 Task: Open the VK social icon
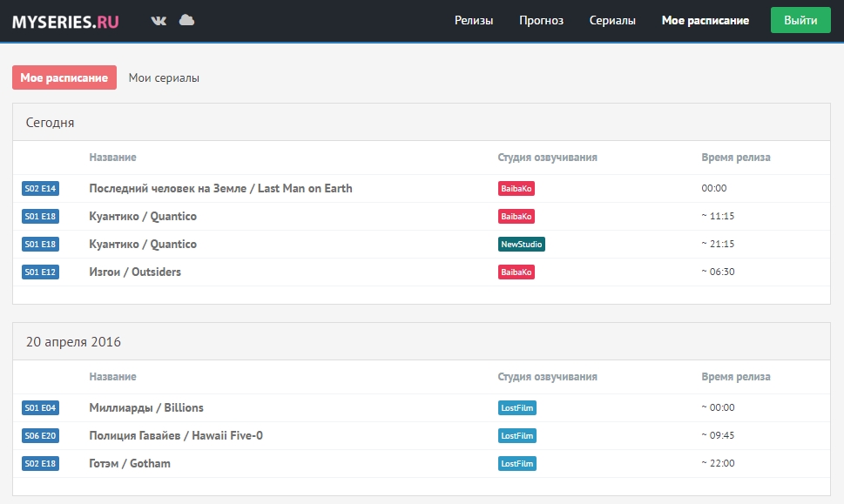(x=159, y=21)
